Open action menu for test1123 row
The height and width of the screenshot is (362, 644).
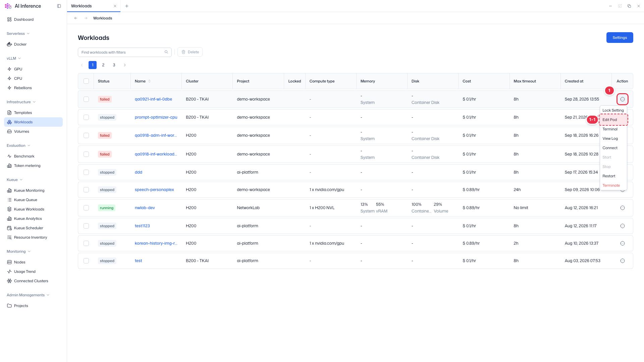(623, 226)
